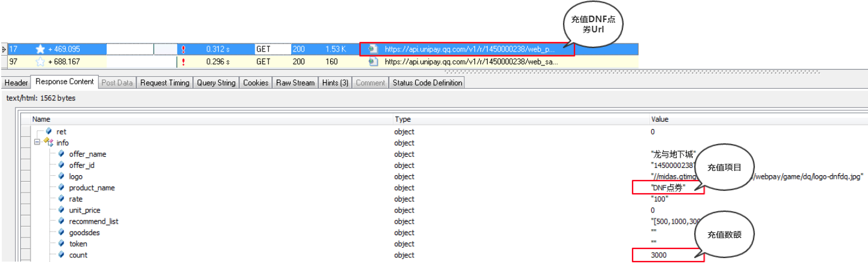
Task: Select the Status Code Definition tab
Action: (x=427, y=83)
